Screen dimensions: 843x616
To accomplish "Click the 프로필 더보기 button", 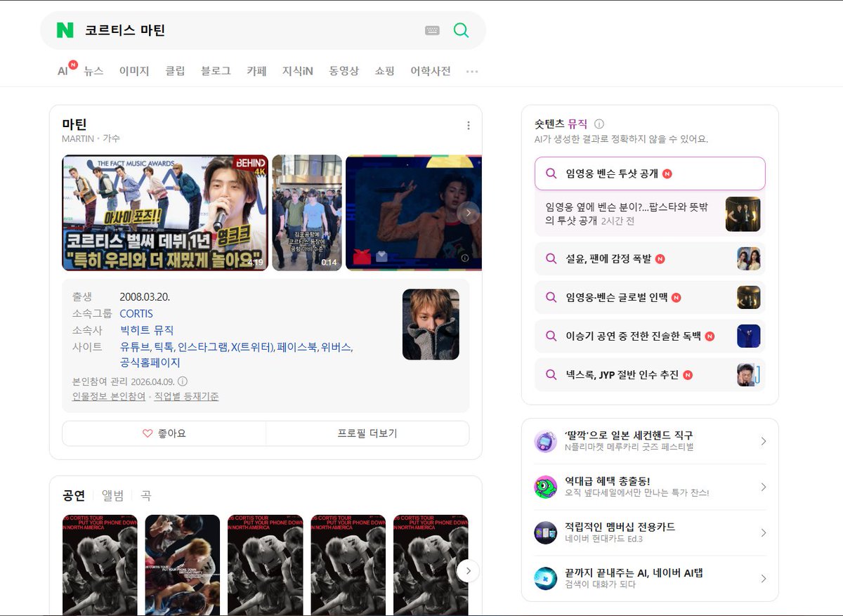I will point(367,433).
